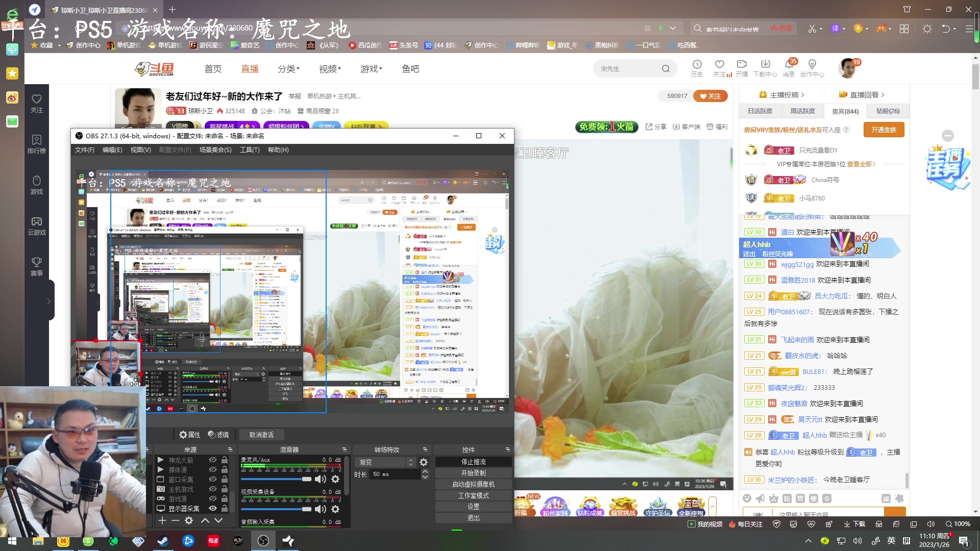Lock the 媒体源 source

pyautogui.click(x=225, y=470)
